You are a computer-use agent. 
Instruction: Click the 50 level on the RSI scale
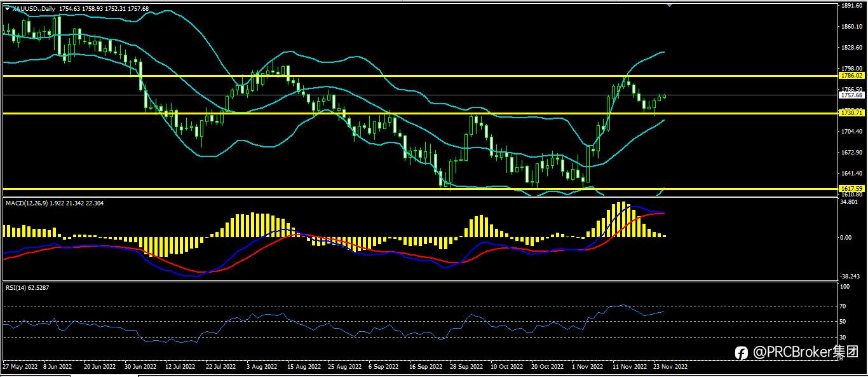point(843,322)
